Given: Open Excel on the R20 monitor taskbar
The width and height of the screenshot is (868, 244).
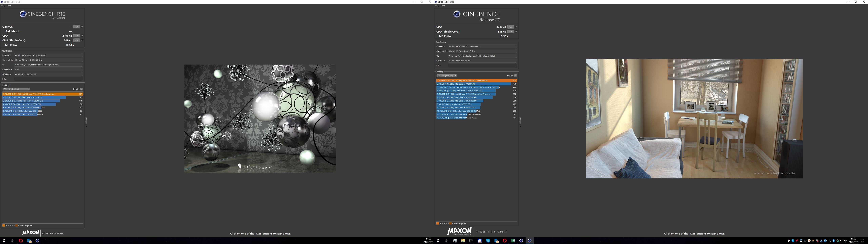Looking at the screenshot, I should coord(513,241).
